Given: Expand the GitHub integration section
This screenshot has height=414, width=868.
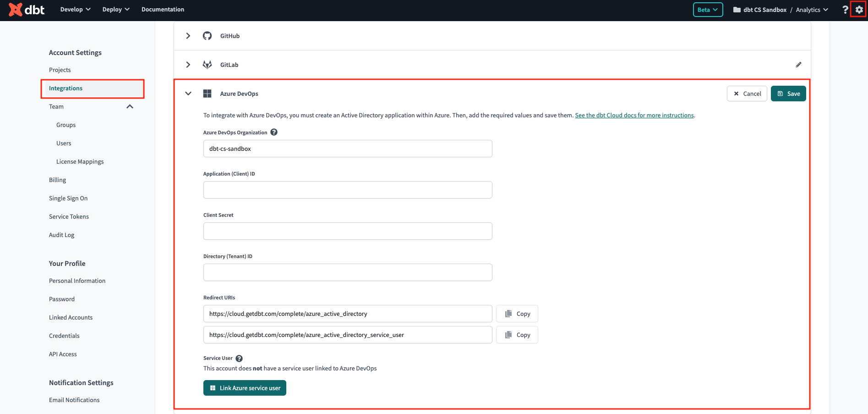Looking at the screenshot, I should tap(188, 35).
